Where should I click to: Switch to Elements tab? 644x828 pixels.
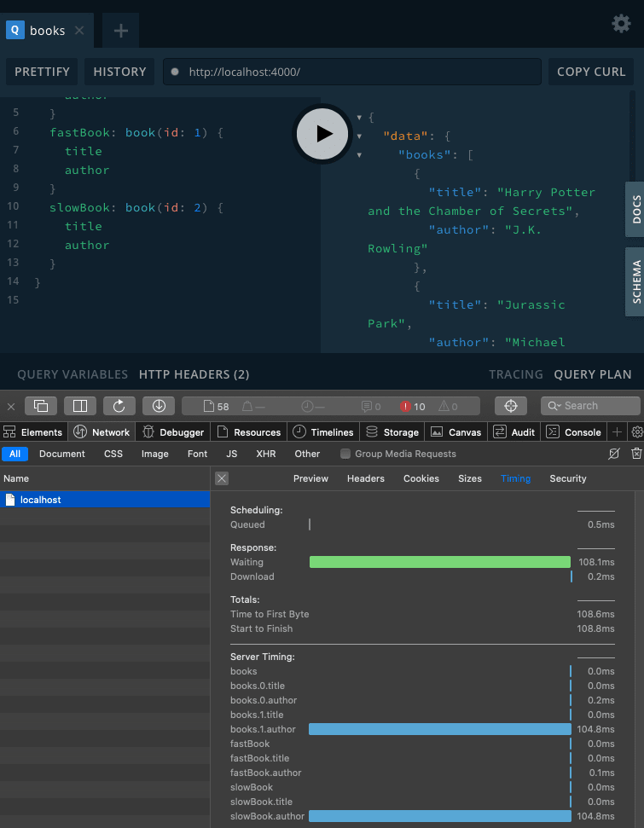pos(32,432)
